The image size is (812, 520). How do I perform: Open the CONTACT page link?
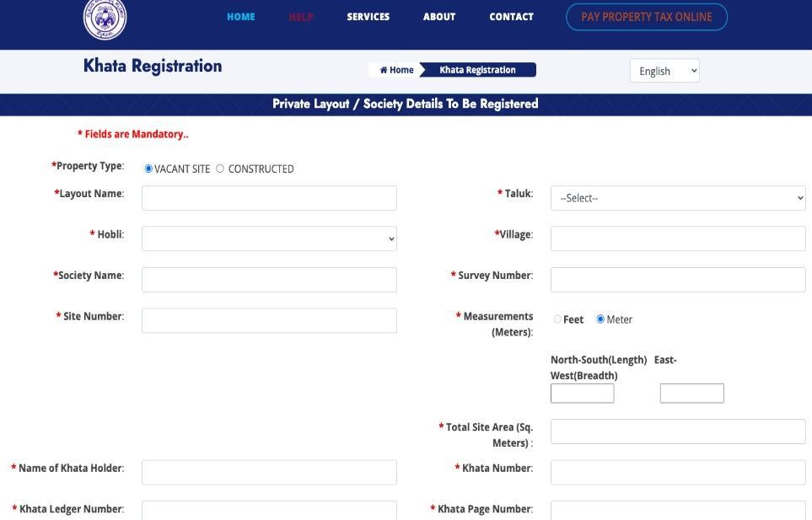click(511, 17)
